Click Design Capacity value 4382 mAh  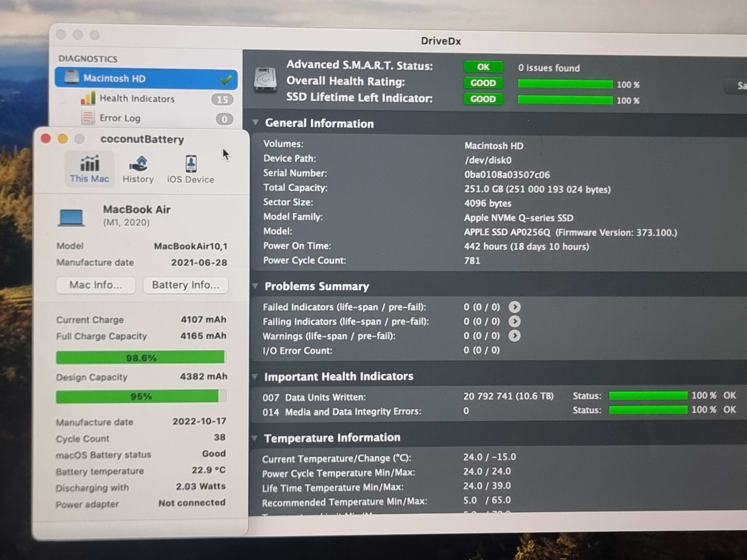click(203, 377)
